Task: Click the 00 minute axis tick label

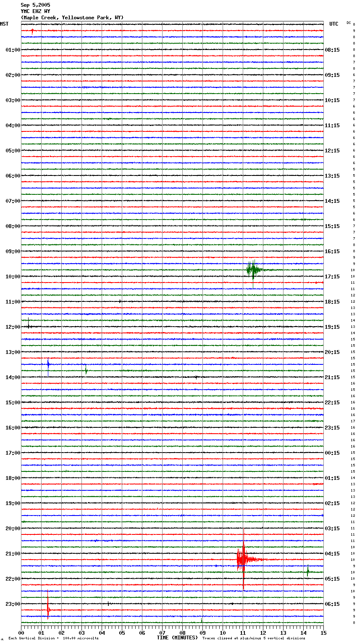Action: pos(21,633)
